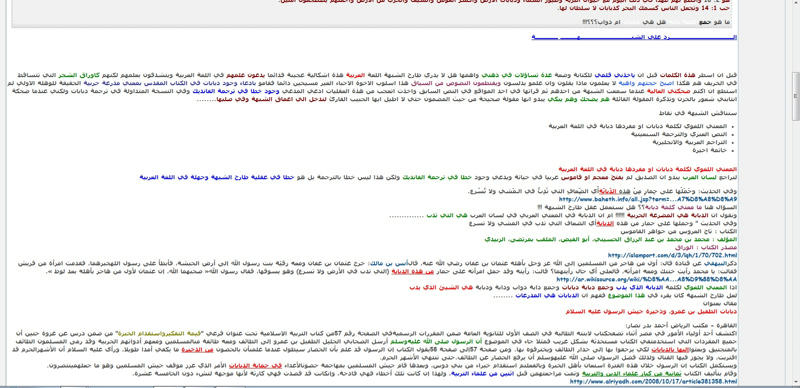Click the first bullet 'المعنى اللغوي لكلمة دبابات'
Screen dimensions: 800x388
click(637, 126)
